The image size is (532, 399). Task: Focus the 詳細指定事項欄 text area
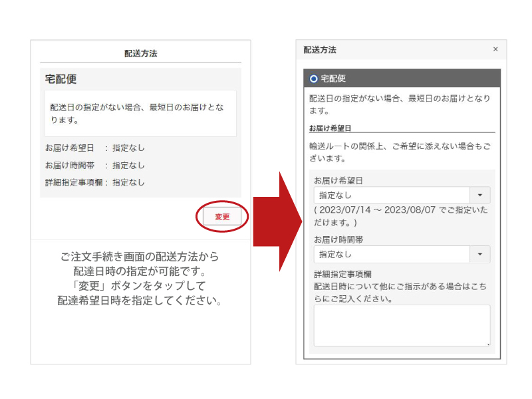(402, 325)
